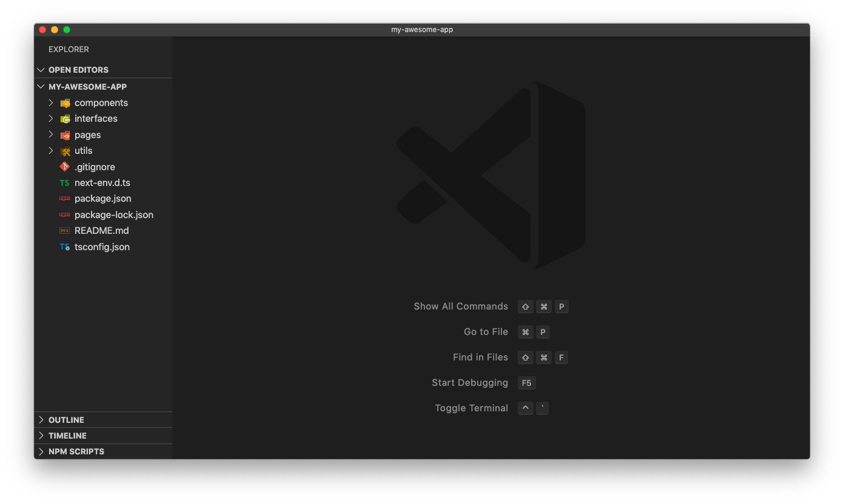Click the npm icon beside package-lock.json
Viewport: 844px width, 504px height.
click(64, 215)
